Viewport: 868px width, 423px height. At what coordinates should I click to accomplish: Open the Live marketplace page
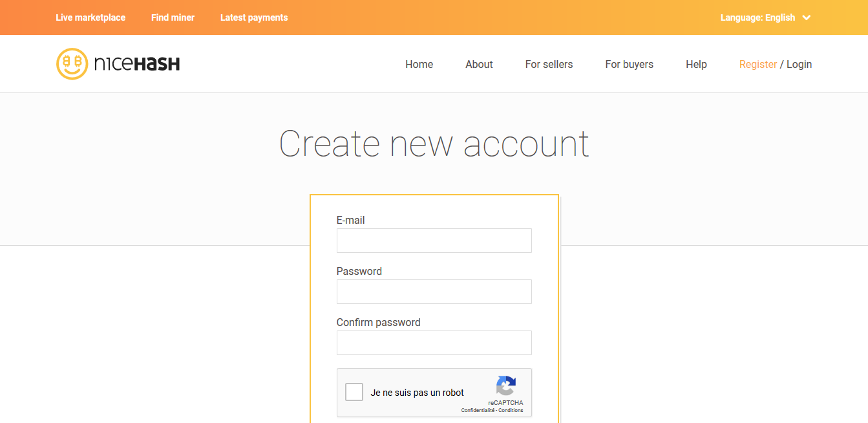tap(90, 17)
